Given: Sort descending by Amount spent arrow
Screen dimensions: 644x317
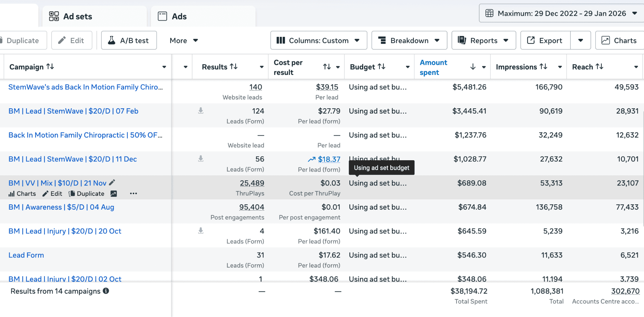Looking at the screenshot, I should (x=473, y=66).
